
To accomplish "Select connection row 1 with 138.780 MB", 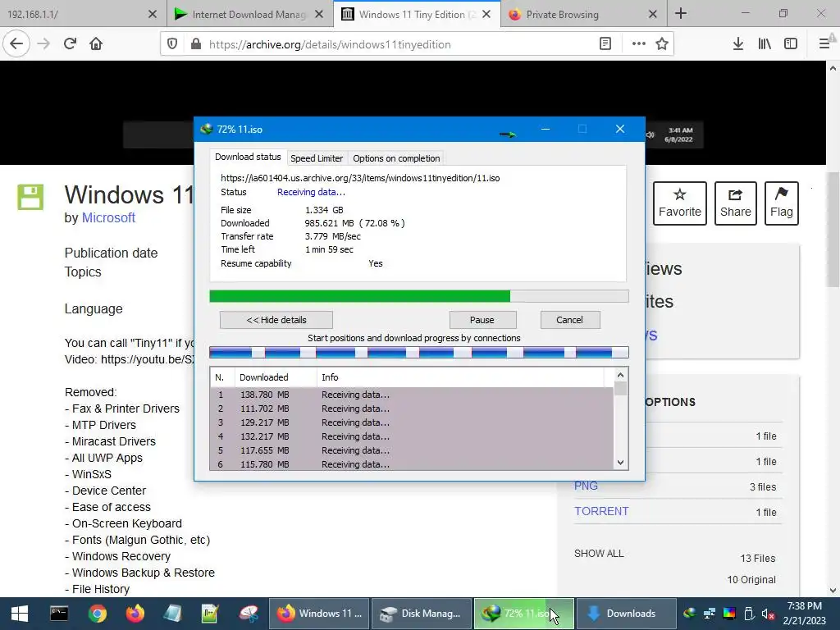I will pos(412,395).
